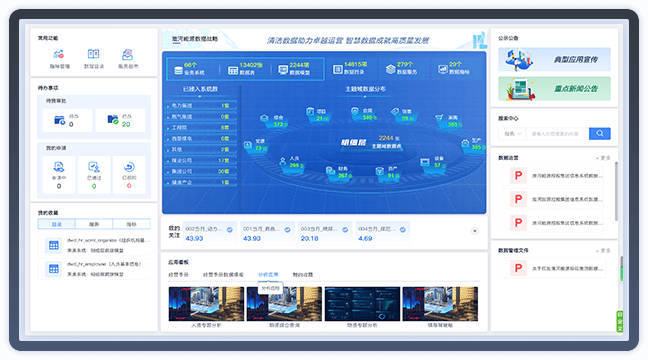Click table icon beside dwd_hr_employee favorite

coord(54,269)
